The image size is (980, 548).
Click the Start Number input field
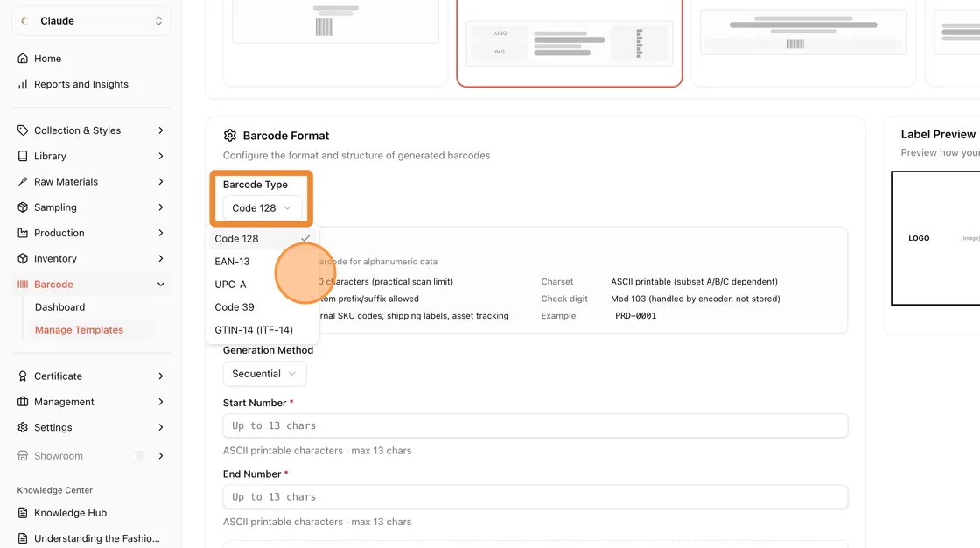(535, 425)
